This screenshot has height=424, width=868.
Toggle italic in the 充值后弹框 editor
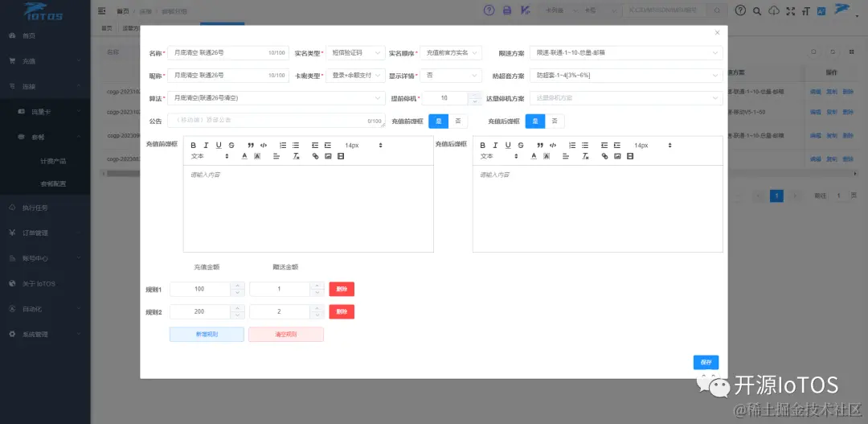[x=495, y=145]
